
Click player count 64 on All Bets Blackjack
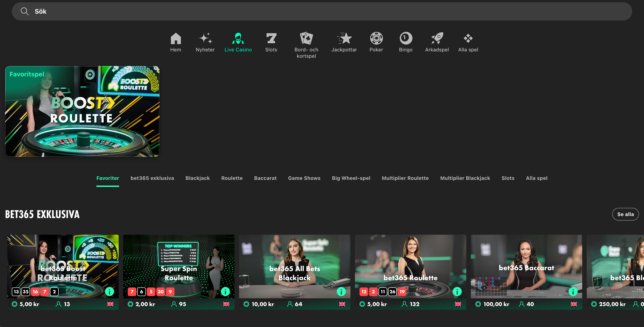[298, 304]
